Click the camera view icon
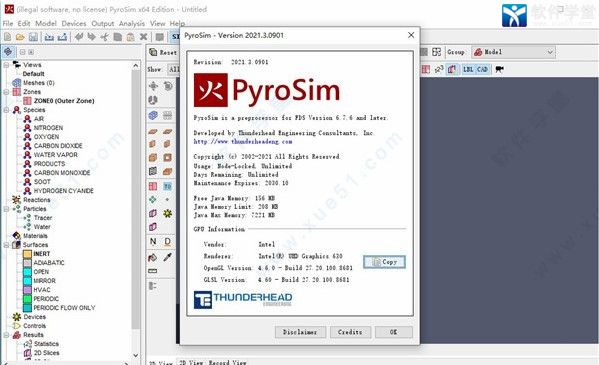The image size is (599, 365). click(x=500, y=69)
